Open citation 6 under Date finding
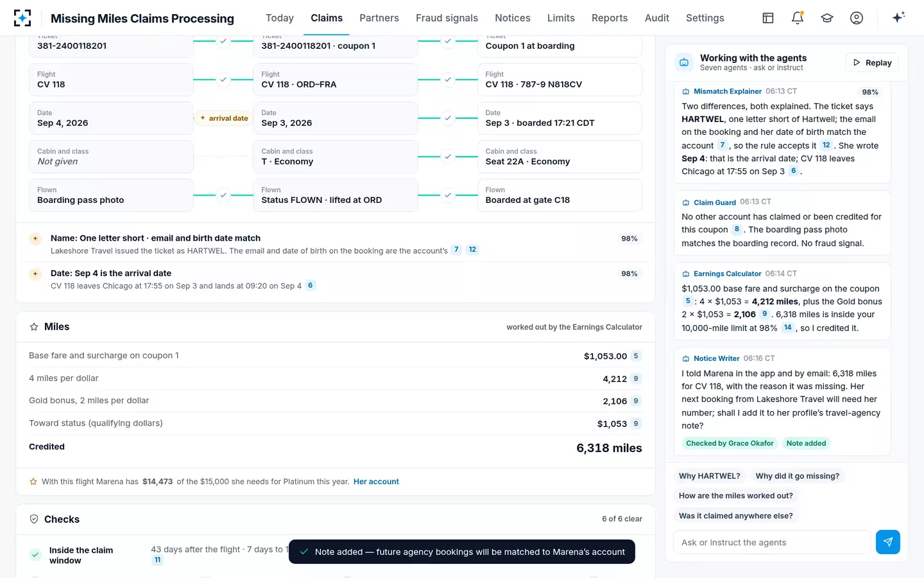924x578 pixels. [x=311, y=286]
